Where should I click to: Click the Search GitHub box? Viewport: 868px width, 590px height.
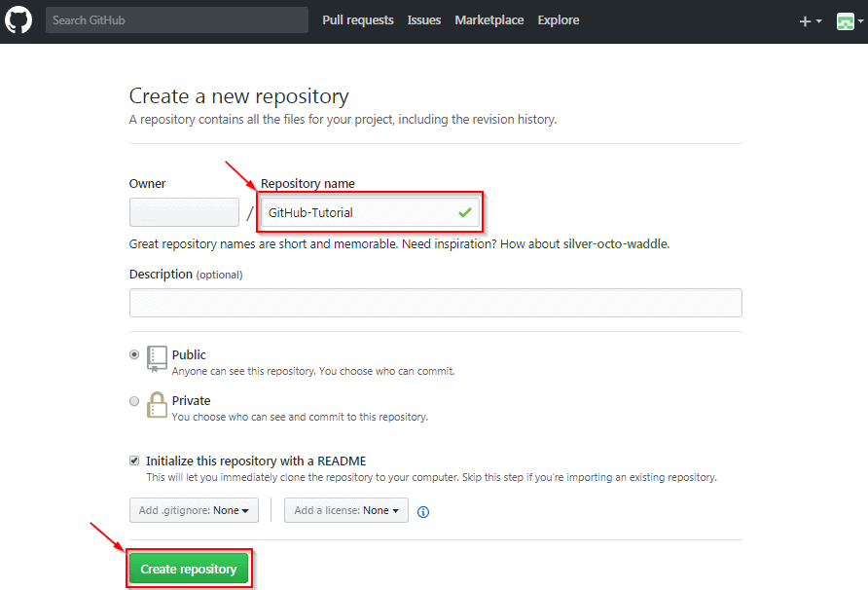tap(177, 19)
